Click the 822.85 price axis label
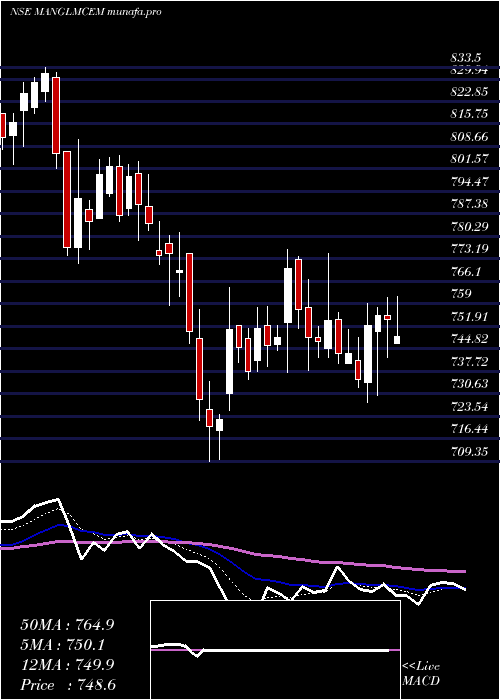The image size is (500, 700). point(469,92)
